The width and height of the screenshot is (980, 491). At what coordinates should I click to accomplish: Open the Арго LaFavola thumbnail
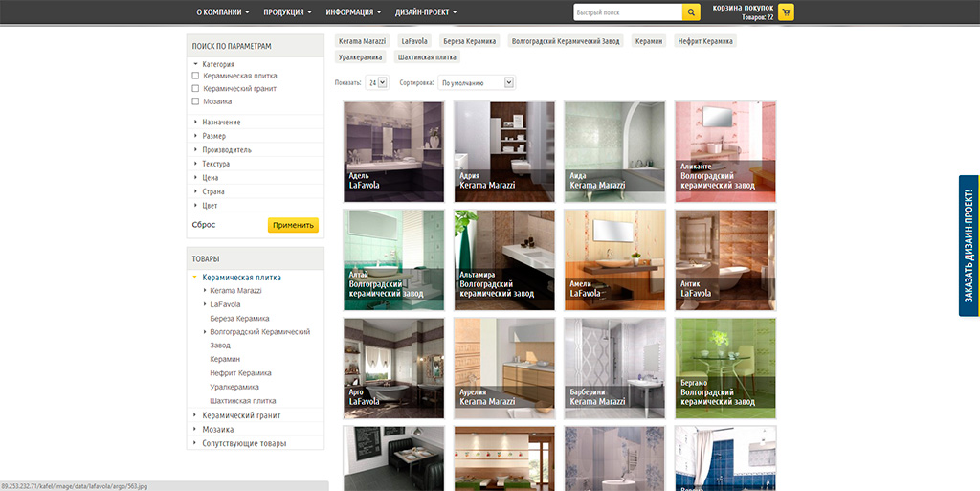(x=393, y=368)
